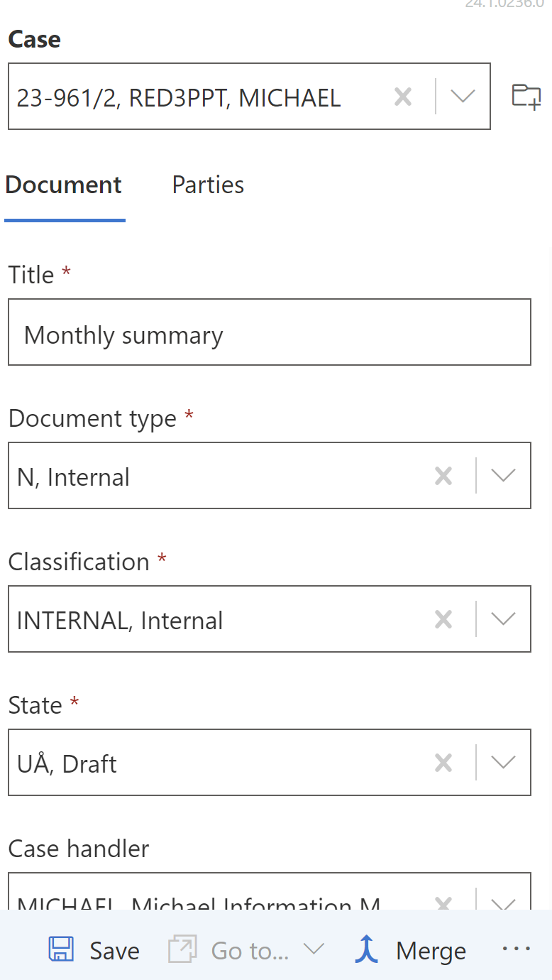The image size is (552, 980).
Task: Remove the Classification value
Action: pyautogui.click(x=443, y=619)
